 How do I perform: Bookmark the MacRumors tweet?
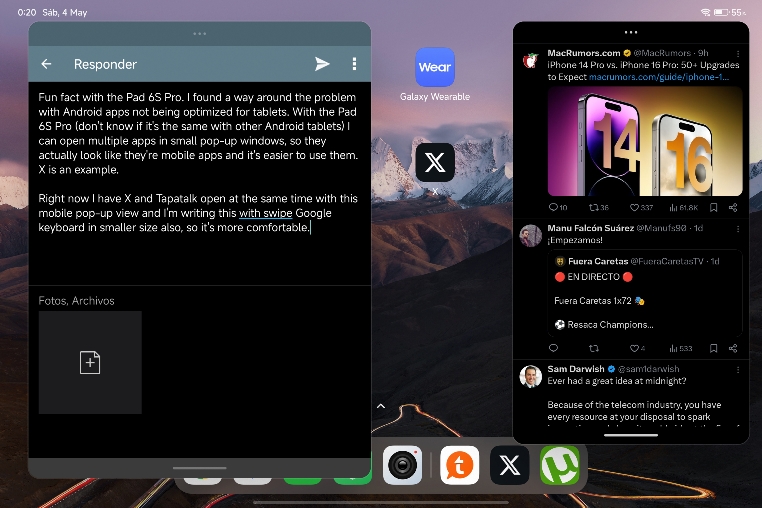pos(713,208)
